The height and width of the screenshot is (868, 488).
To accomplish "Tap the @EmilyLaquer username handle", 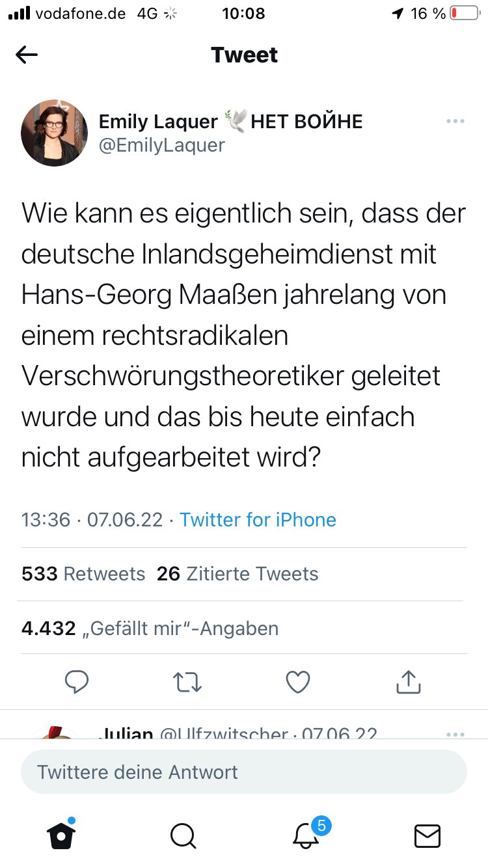I will [x=163, y=146].
